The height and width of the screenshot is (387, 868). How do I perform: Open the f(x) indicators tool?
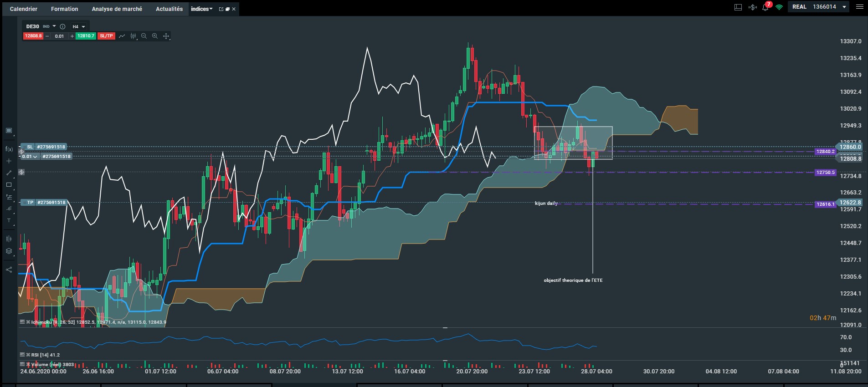click(9, 149)
